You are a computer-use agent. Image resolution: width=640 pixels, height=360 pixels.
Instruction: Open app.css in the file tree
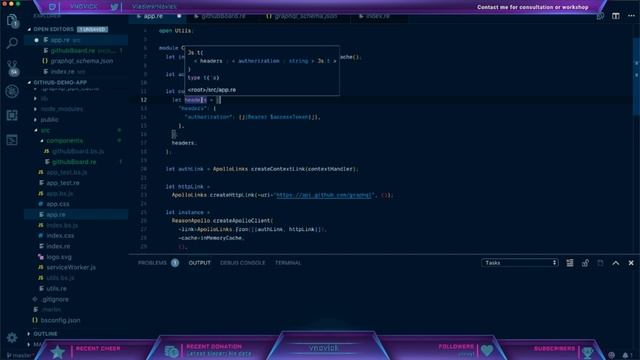point(58,204)
